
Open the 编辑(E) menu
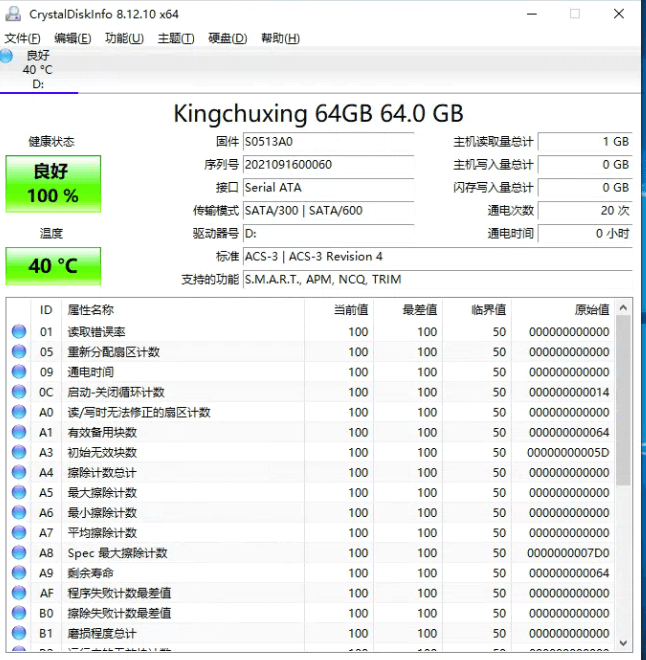point(72,38)
